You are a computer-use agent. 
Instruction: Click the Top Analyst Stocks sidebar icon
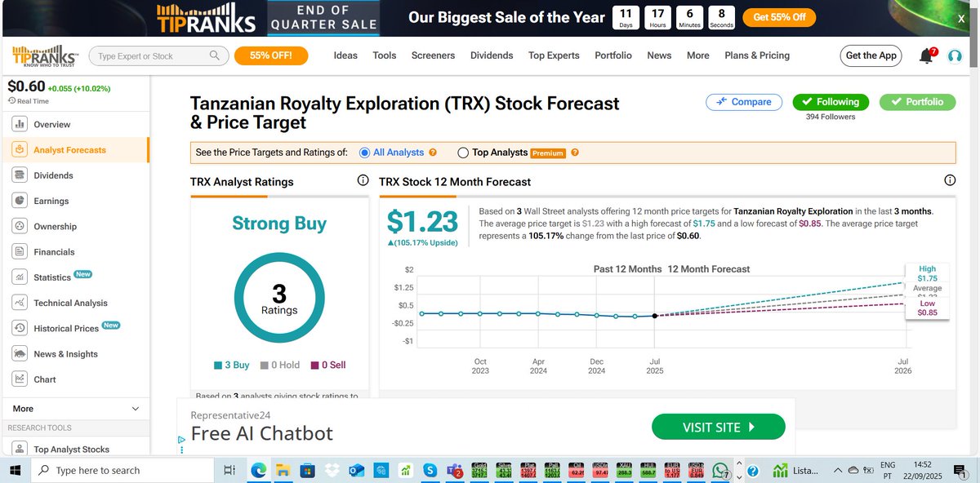tap(20, 449)
